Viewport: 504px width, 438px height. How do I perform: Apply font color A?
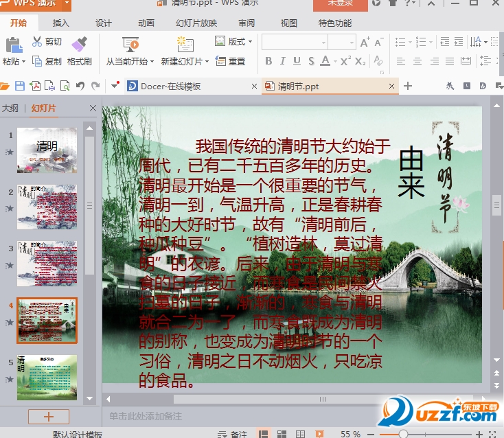coord(325,60)
